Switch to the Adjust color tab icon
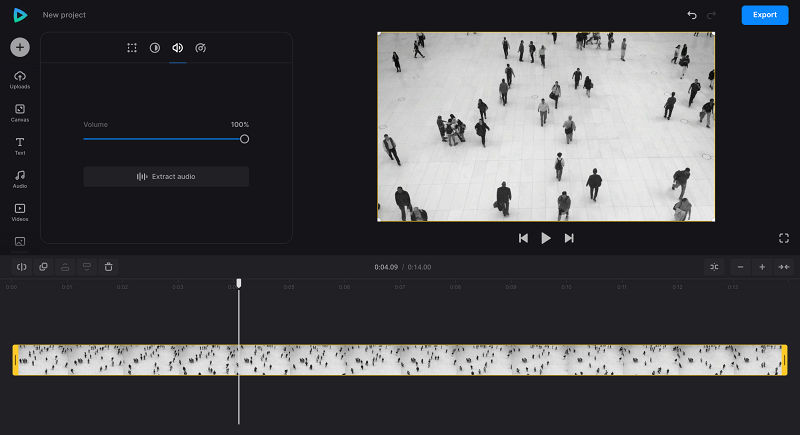This screenshot has width=800, height=435. 155,48
